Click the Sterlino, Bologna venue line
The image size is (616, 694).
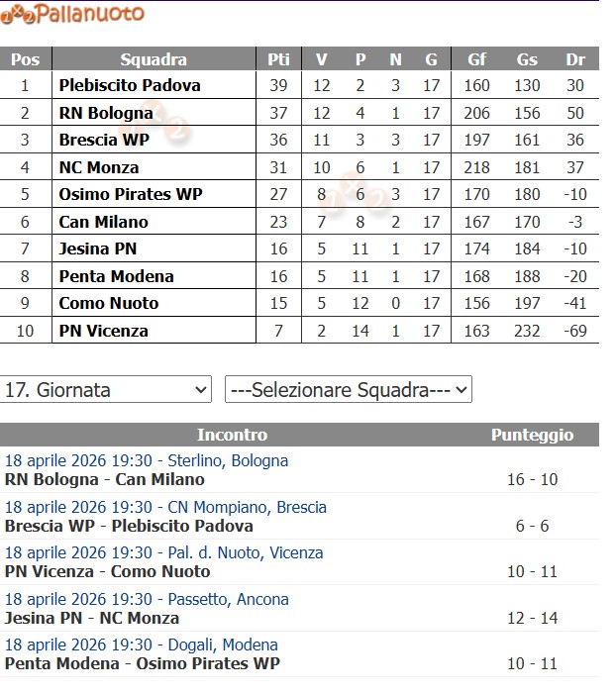(147, 461)
